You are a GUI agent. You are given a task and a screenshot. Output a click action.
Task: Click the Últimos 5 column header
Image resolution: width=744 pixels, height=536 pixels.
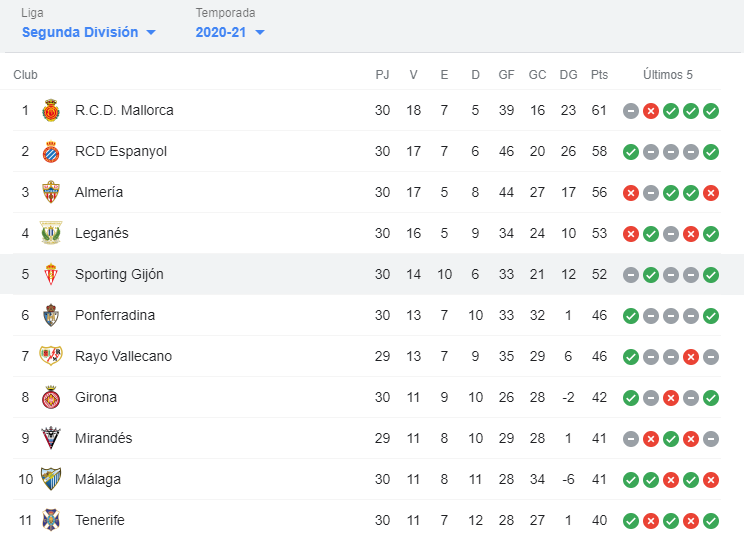[668, 75]
